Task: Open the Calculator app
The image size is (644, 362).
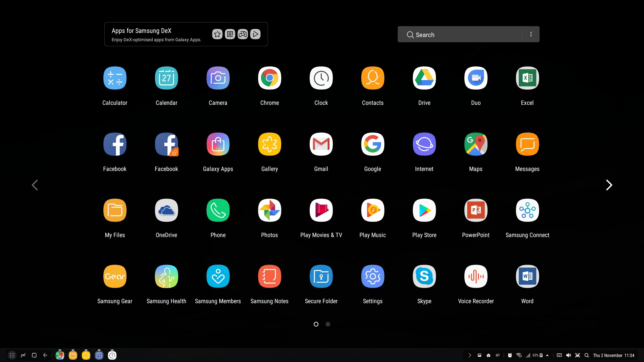Action: (115, 78)
